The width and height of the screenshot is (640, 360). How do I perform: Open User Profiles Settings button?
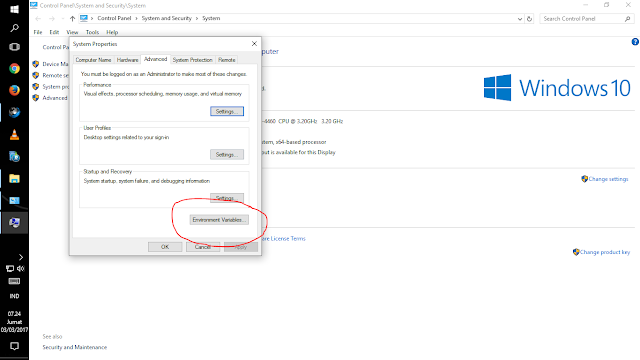227,155
